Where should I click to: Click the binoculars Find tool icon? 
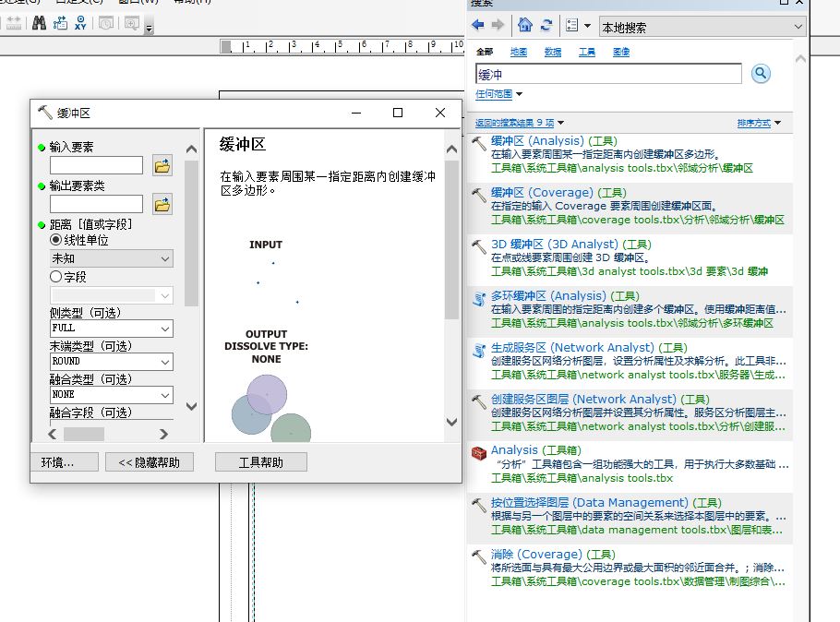point(39,24)
